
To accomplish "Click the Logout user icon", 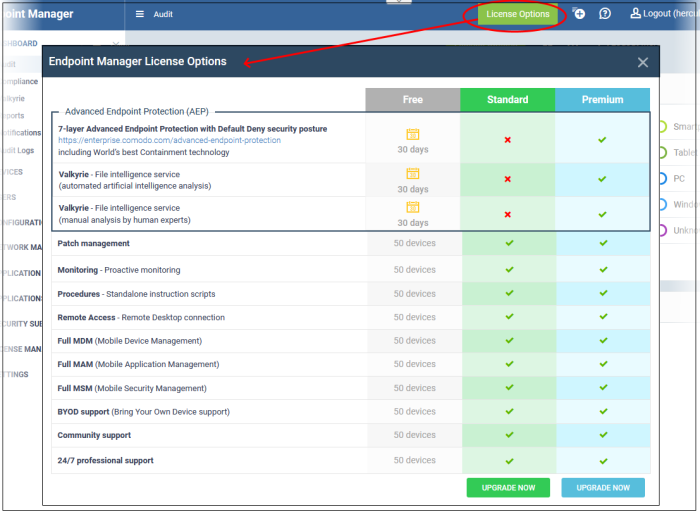I will [635, 13].
